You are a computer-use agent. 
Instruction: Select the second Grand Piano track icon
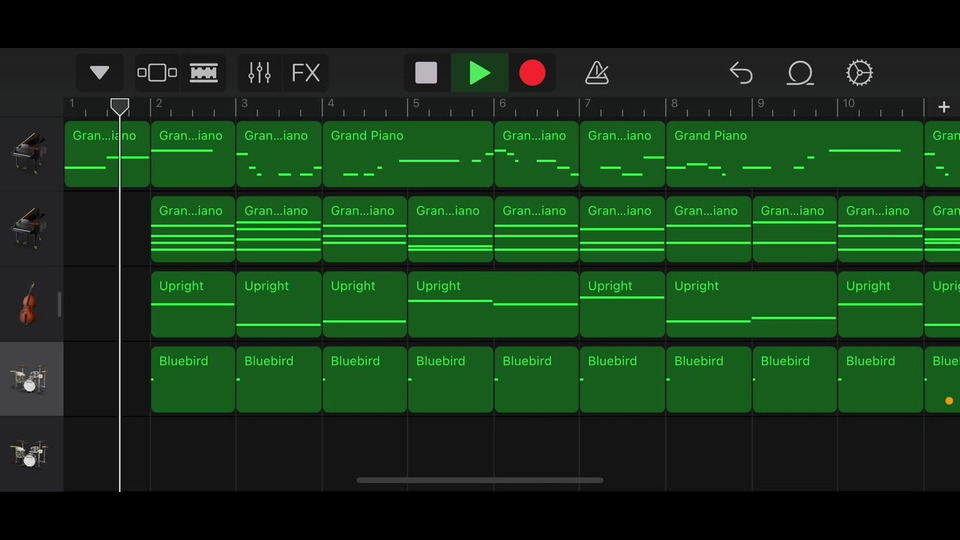coord(29,228)
